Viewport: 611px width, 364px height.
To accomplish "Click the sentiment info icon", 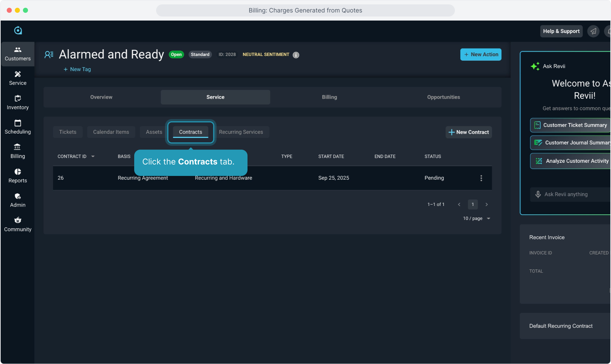I will pos(296,55).
